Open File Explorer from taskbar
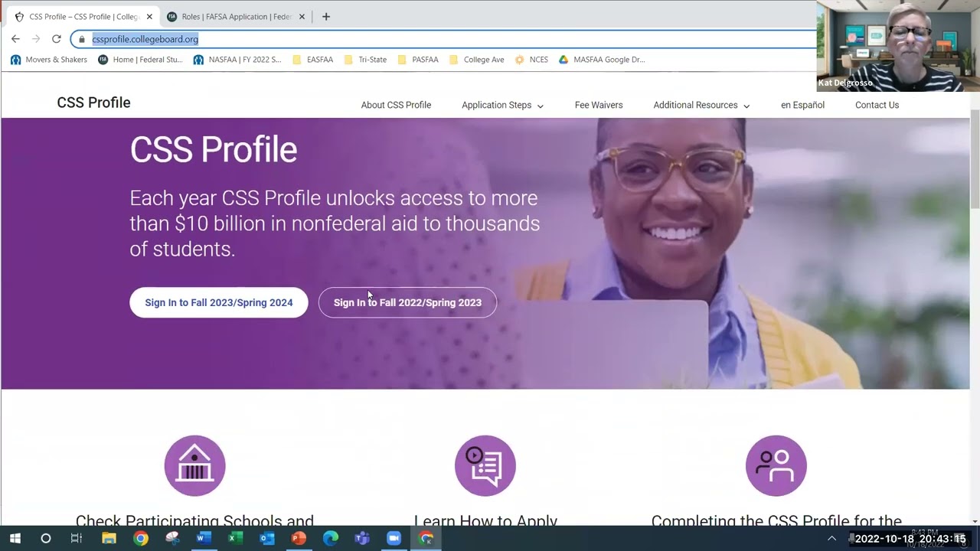Image resolution: width=980 pixels, height=551 pixels. point(109,539)
